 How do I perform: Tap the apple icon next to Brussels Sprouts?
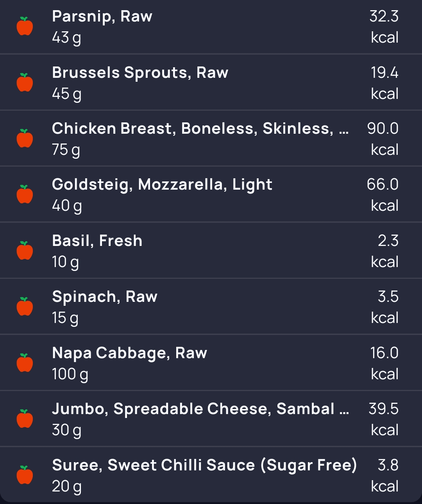coord(25,83)
